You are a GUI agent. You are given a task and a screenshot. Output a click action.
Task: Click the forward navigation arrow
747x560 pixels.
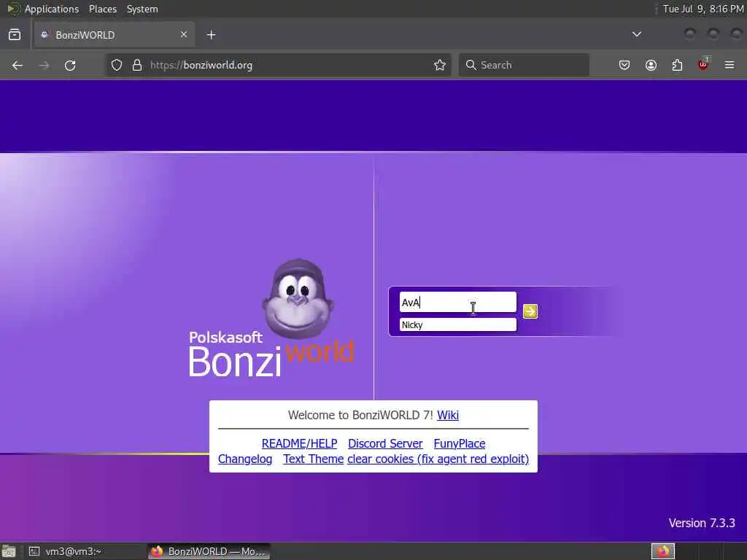point(44,65)
